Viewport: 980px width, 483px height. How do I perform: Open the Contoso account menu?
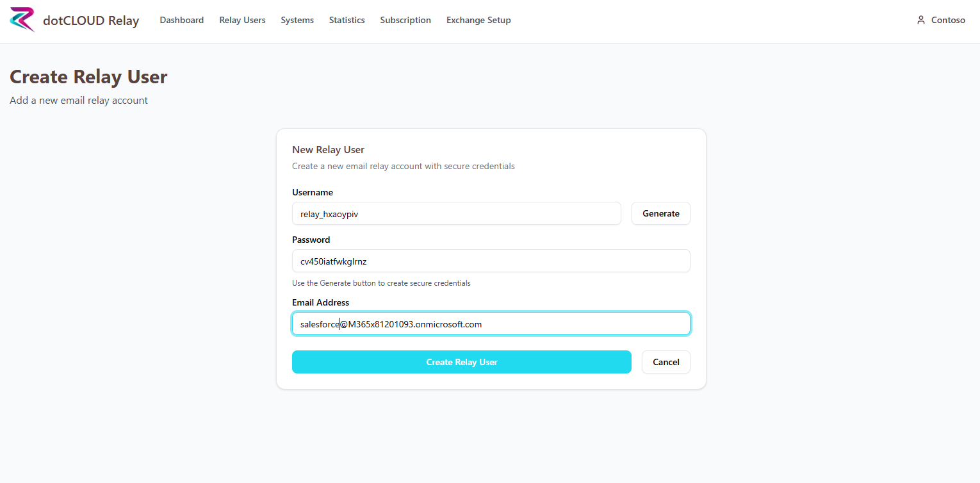947,20
